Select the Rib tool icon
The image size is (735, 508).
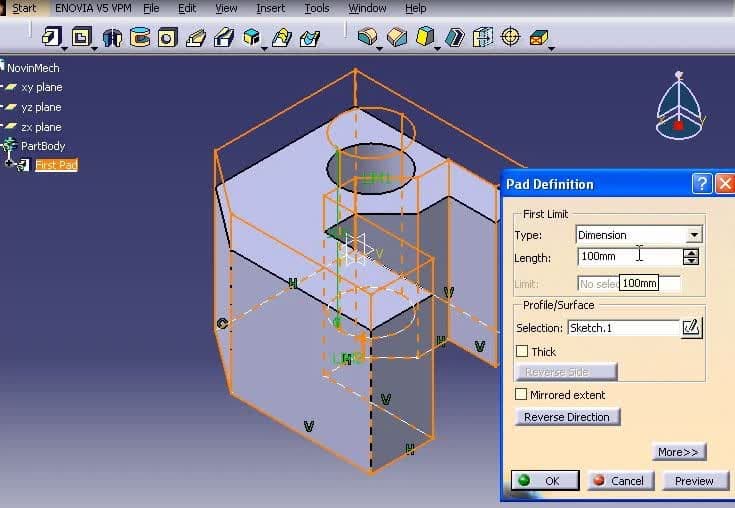[x=195, y=37]
